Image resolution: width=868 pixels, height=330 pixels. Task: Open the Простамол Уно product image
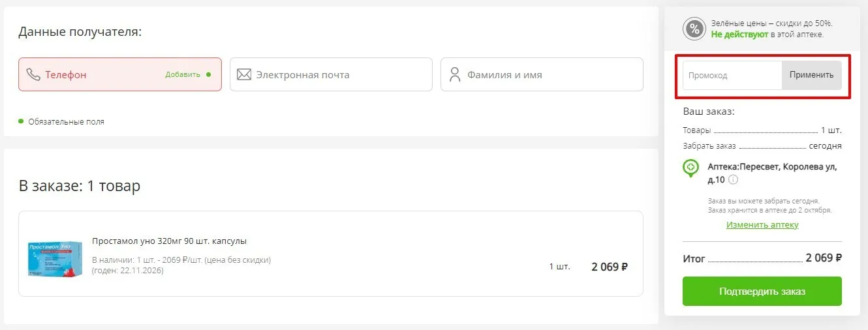point(55,259)
